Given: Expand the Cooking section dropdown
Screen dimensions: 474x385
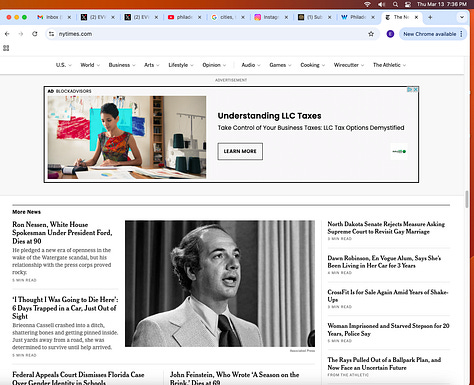Looking at the screenshot, I should click(312, 65).
